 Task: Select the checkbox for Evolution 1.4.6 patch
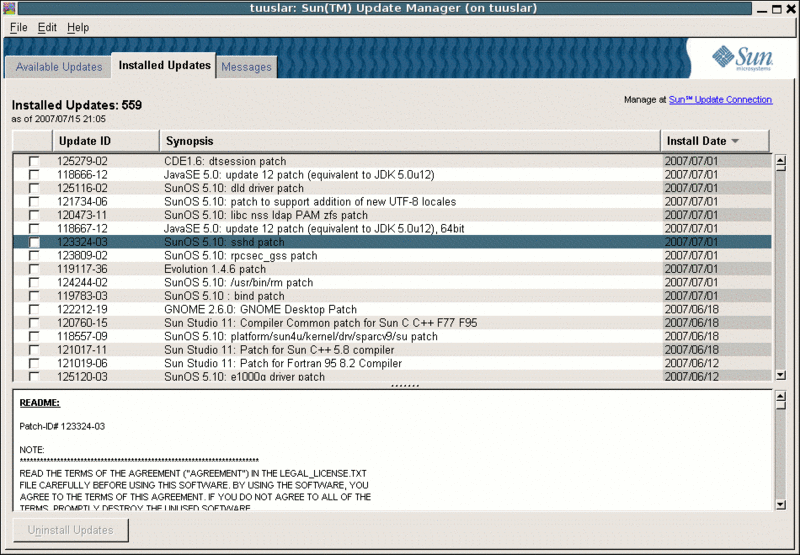pyautogui.click(x=34, y=269)
